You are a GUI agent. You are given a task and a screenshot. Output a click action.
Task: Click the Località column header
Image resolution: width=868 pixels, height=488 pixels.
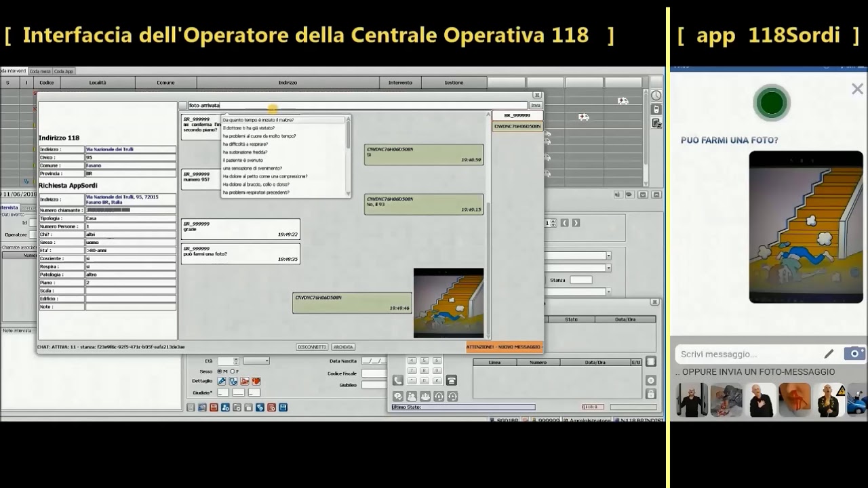click(x=98, y=83)
